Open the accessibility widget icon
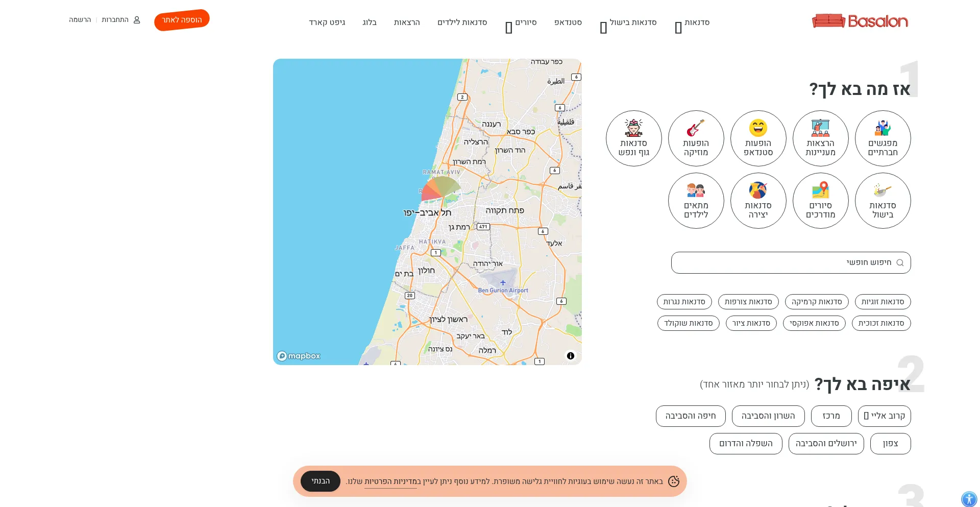980x507 pixels. tap(968, 498)
